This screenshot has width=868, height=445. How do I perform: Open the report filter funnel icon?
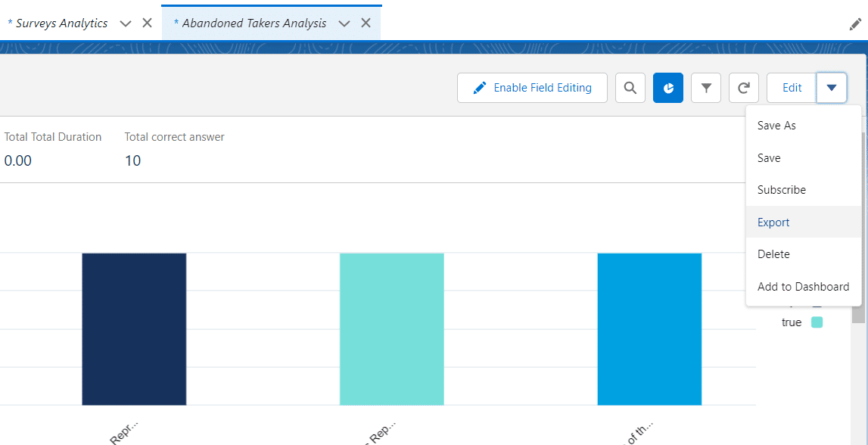click(706, 88)
